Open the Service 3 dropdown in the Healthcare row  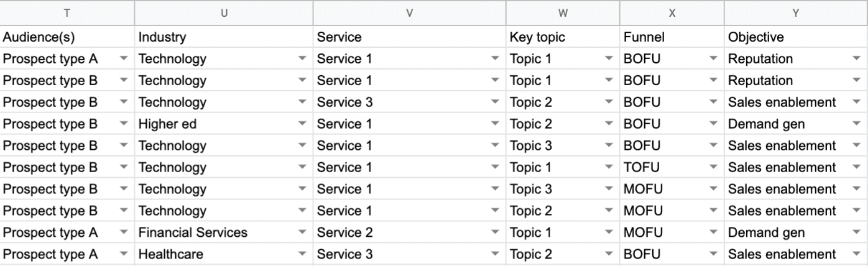click(x=496, y=254)
